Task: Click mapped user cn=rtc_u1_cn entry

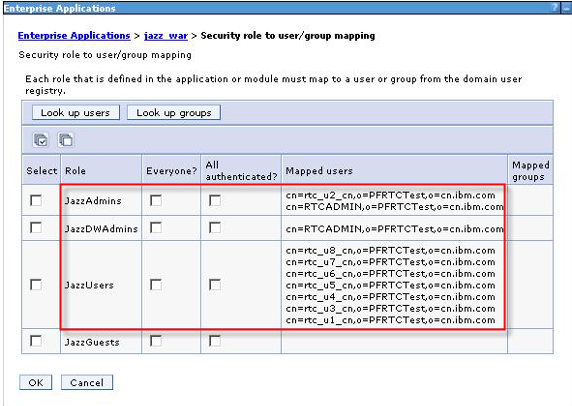Action: pyautogui.click(x=390, y=320)
